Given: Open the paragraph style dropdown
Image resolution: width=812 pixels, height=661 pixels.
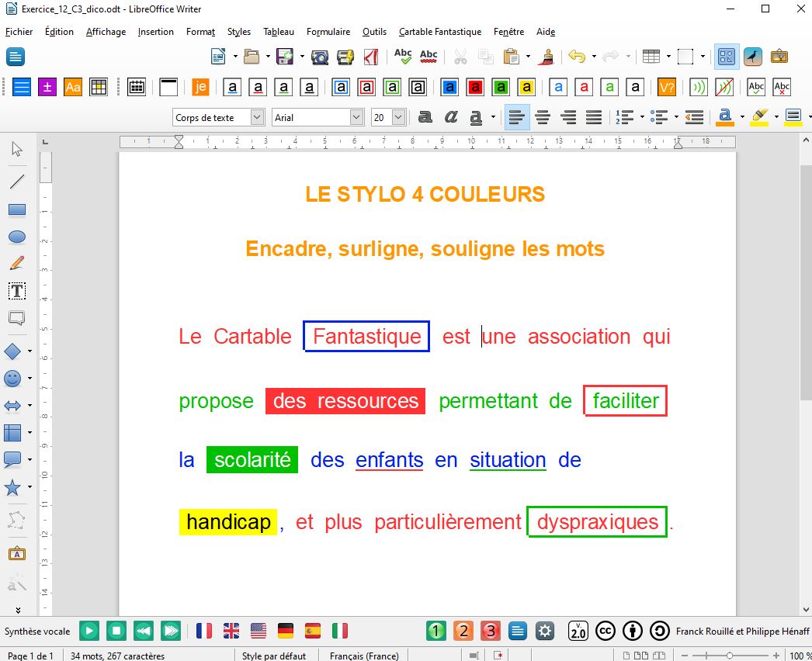Looking at the screenshot, I should coord(258,117).
